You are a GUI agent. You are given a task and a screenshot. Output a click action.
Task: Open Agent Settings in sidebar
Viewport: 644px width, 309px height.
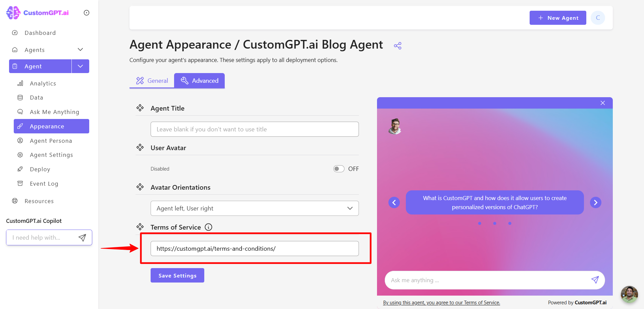point(51,155)
